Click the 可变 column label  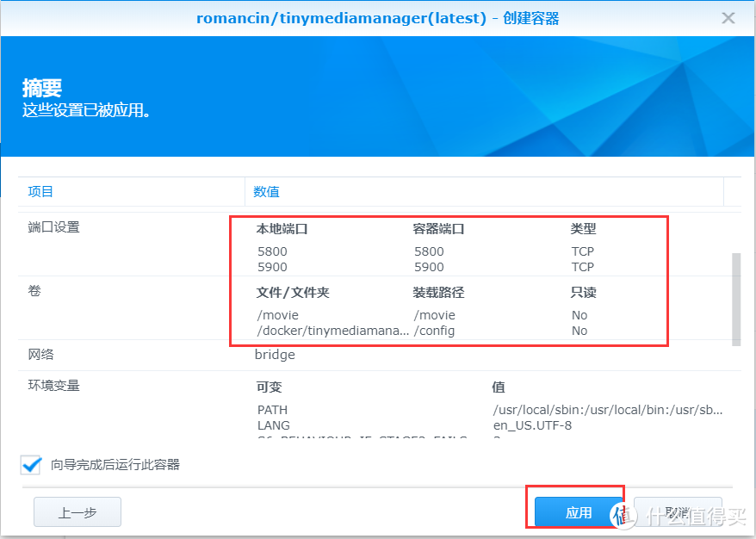(269, 387)
